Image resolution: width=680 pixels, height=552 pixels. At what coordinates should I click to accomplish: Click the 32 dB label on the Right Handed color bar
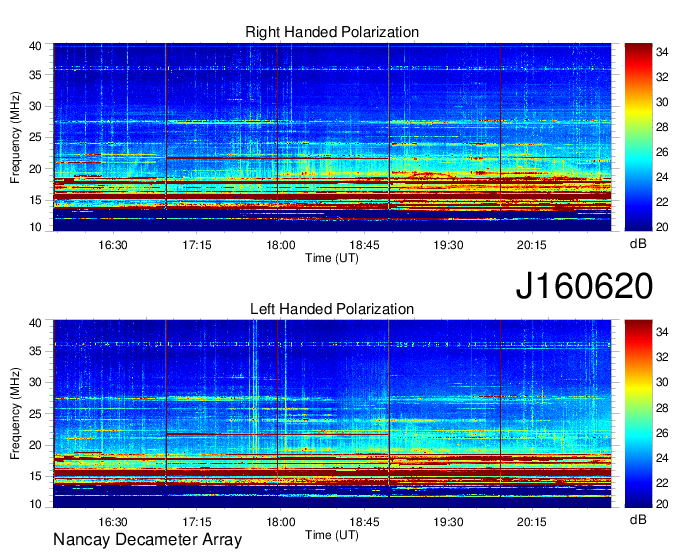click(662, 77)
